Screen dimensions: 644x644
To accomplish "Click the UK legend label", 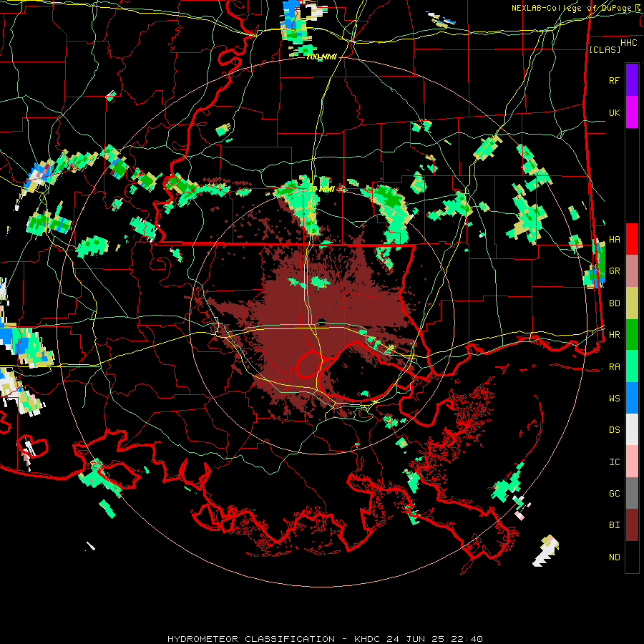I will 614,112.
